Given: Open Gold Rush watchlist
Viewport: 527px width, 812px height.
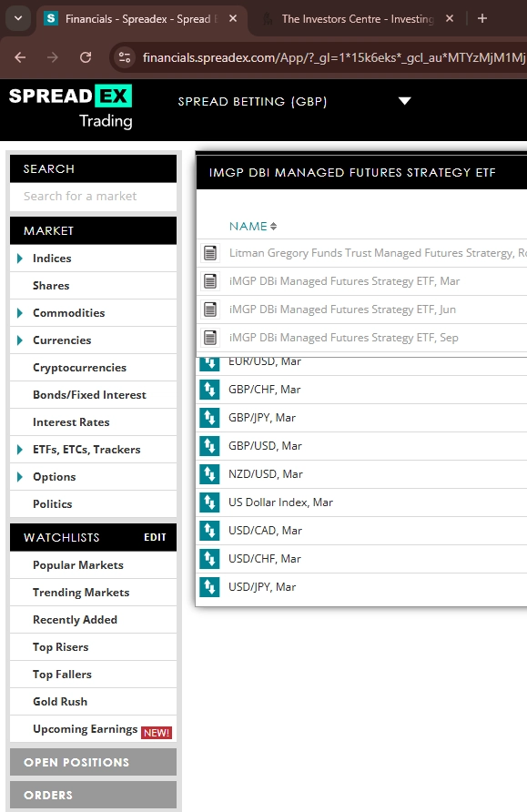Looking at the screenshot, I should click(x=93, y=702).
